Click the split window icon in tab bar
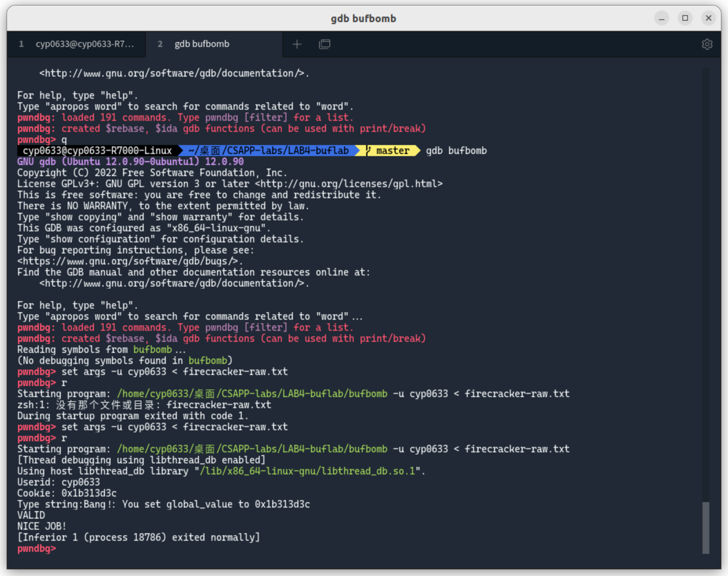 click(x=324, y=44)
